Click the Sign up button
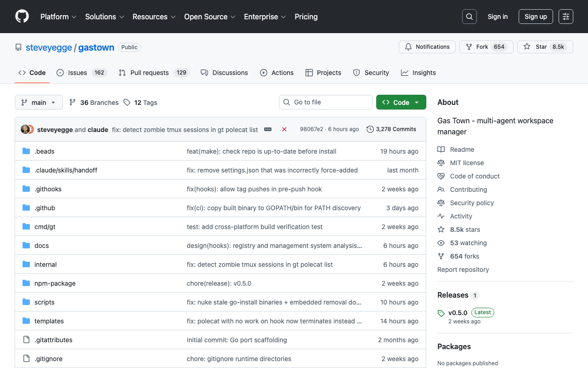588x368 pixels. (536, 16)
